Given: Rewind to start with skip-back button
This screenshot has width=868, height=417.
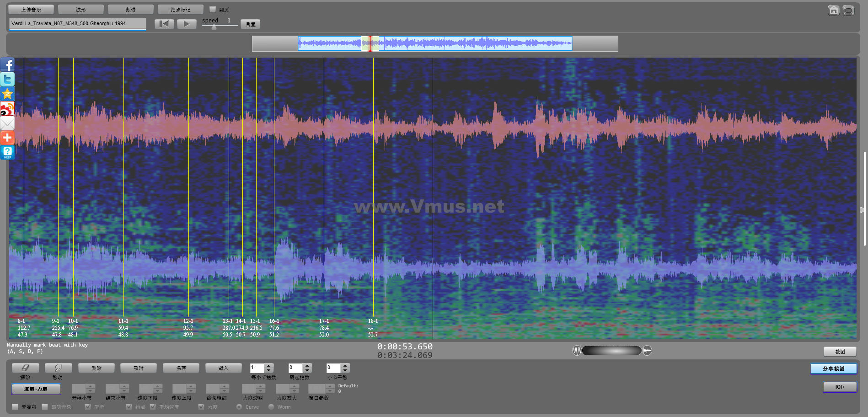Looking at the screenshot, I should [164, 24].
